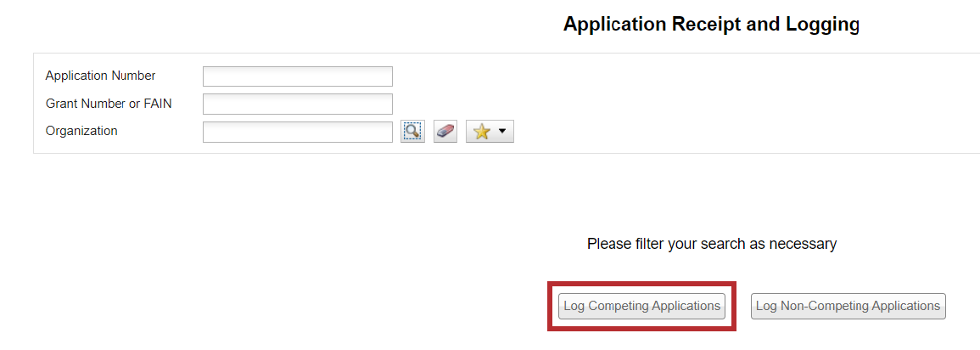Screen dimensions: 980x350
Task: Click the 'Please filter your search' message
Action: [x=711, y=244]
